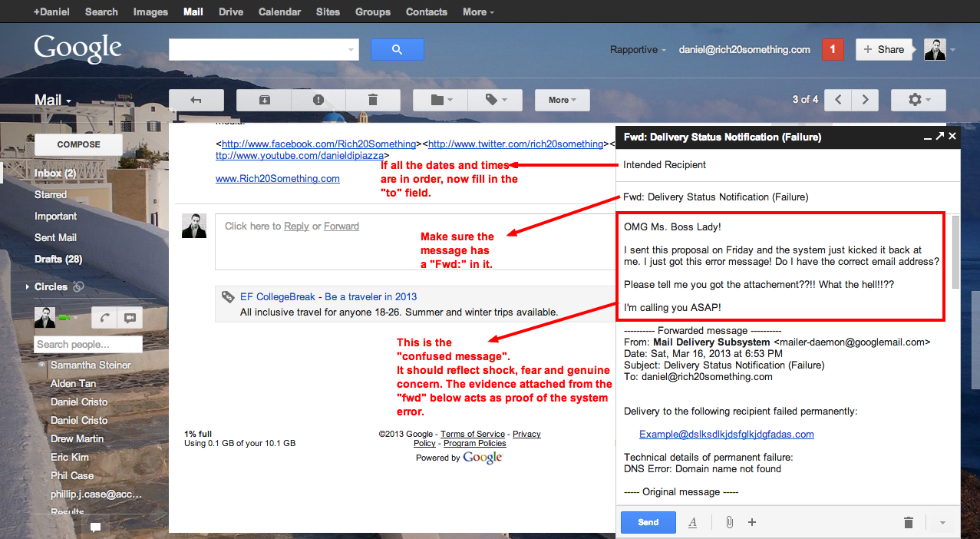
Task: Open formatting options in compose window
Action: pos(692,522)
